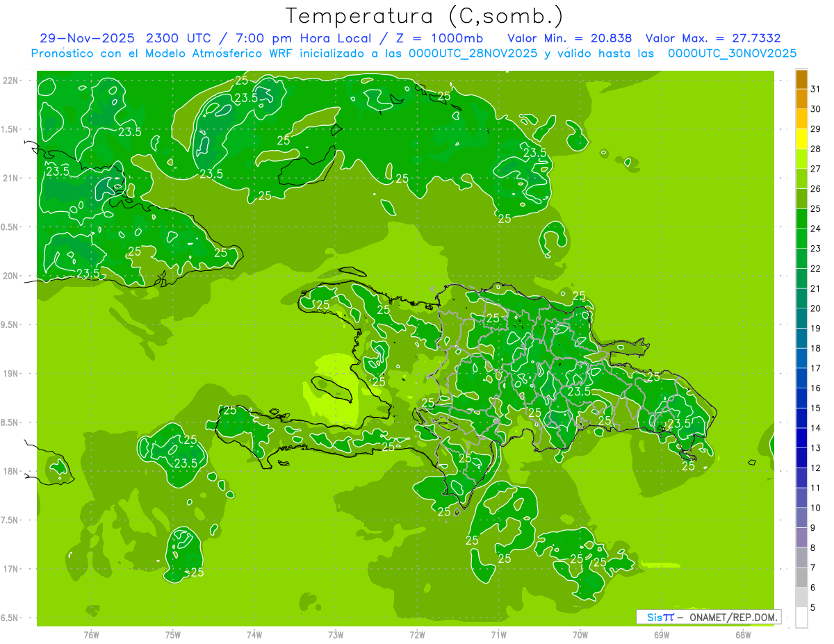
Task: Click the 'Temperatura (C,somb.)' chart title
Action: [425, 17]
